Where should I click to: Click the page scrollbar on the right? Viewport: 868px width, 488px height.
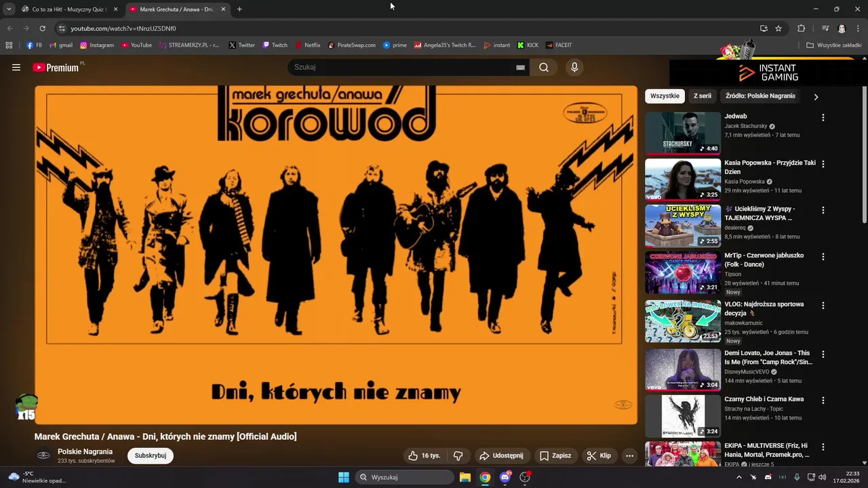(864, 156)
